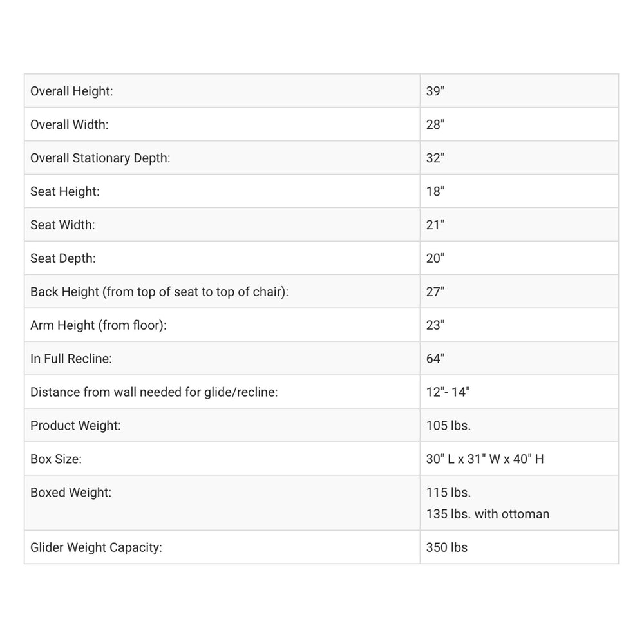
Task: Click the Overall Width row label
Action: [x=70, y=125]
